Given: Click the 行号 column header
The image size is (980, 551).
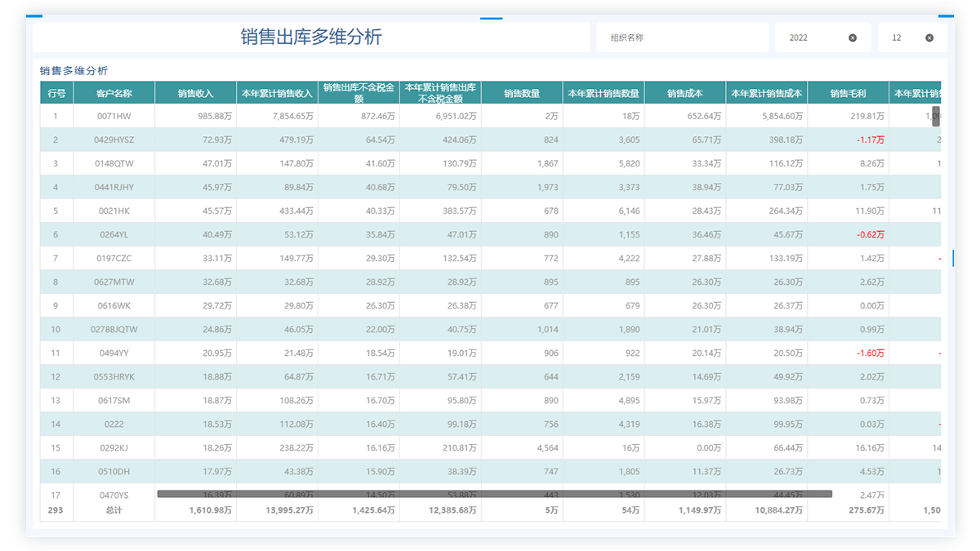Looking at the screenshot, I should pyautogui.click(x=56, y=93).
